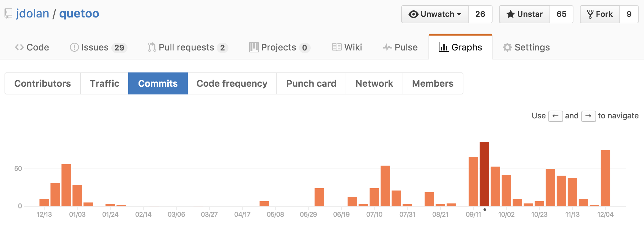This screenshot has height=229, width=644.
Task: Open the Punch card tab
Action: [x=311, y=83]
